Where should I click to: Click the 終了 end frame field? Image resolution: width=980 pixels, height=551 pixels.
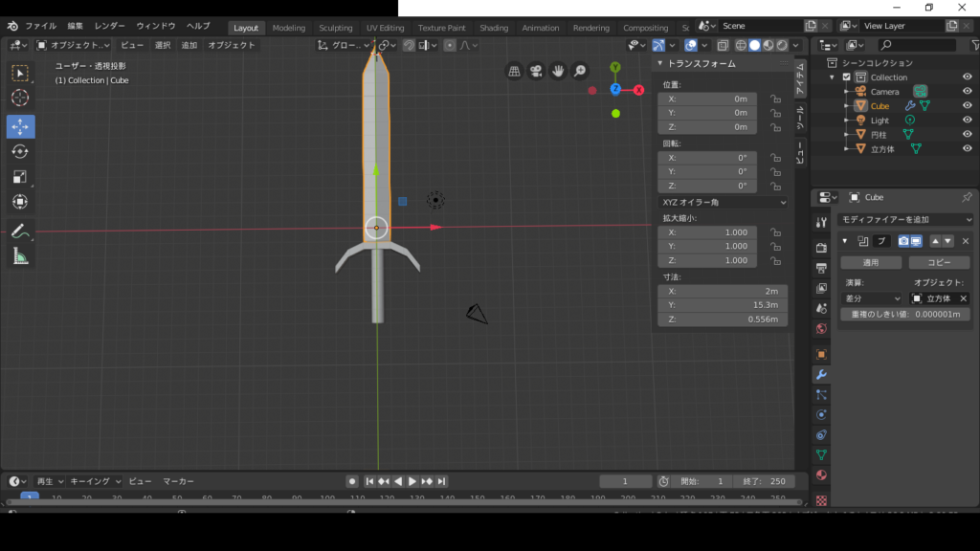point(765,481)
